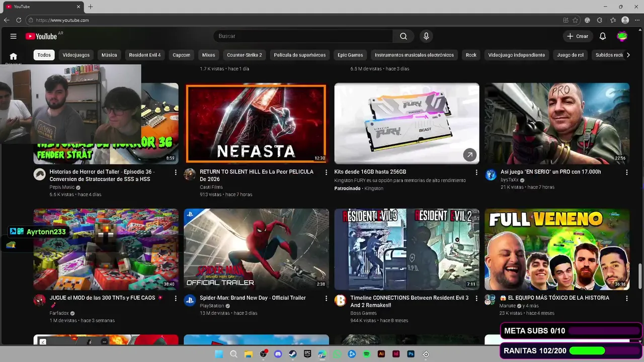
Task: Open options menu for Timeline Connections video
Action: coord(476,298)
